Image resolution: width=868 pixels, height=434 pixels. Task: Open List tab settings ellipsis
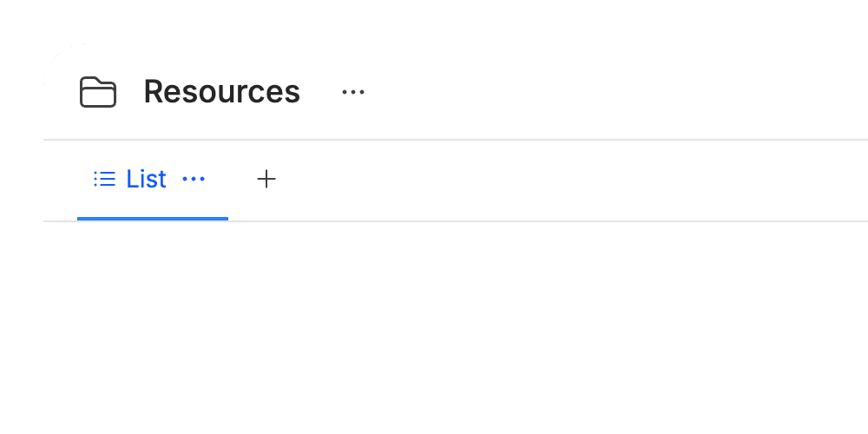tap(194, 179)
